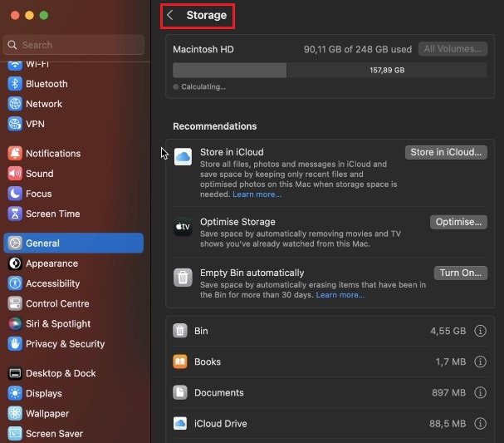Click the Optimise button
This screenshot has width=504, height=443.
458,222
